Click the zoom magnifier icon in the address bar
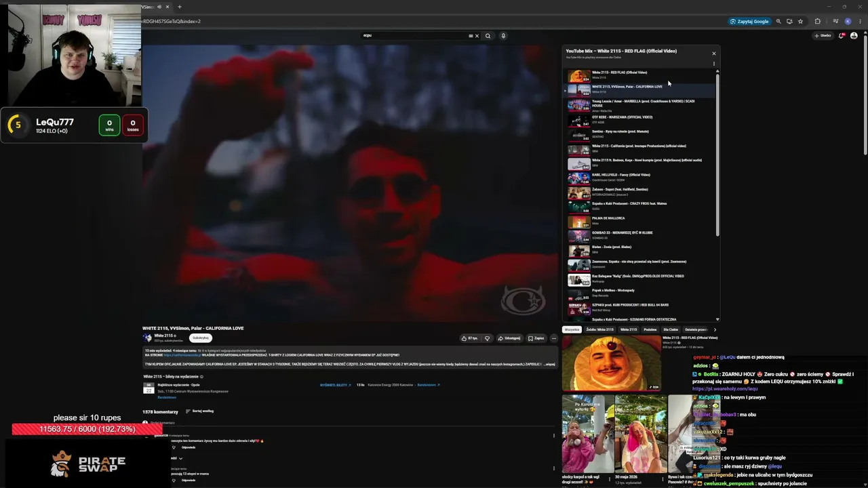868x488 pixels. point(778,21)
